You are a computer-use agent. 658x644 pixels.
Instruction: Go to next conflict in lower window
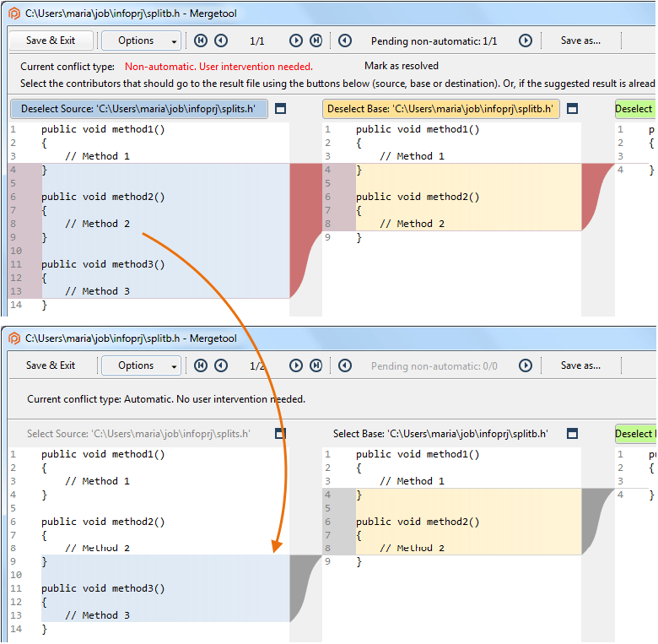[x=296, y=365]
